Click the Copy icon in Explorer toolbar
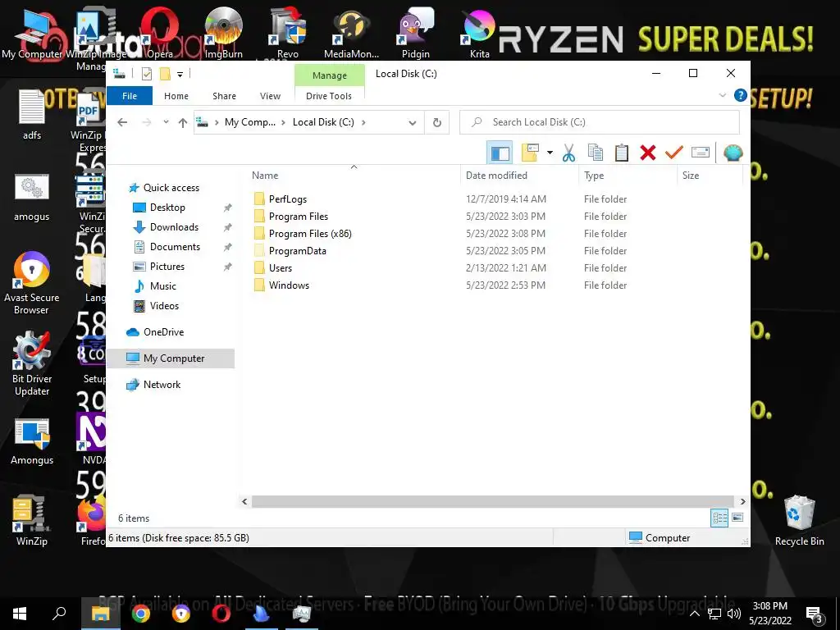This screenshot has width=840, height=630. click(596, 153)
